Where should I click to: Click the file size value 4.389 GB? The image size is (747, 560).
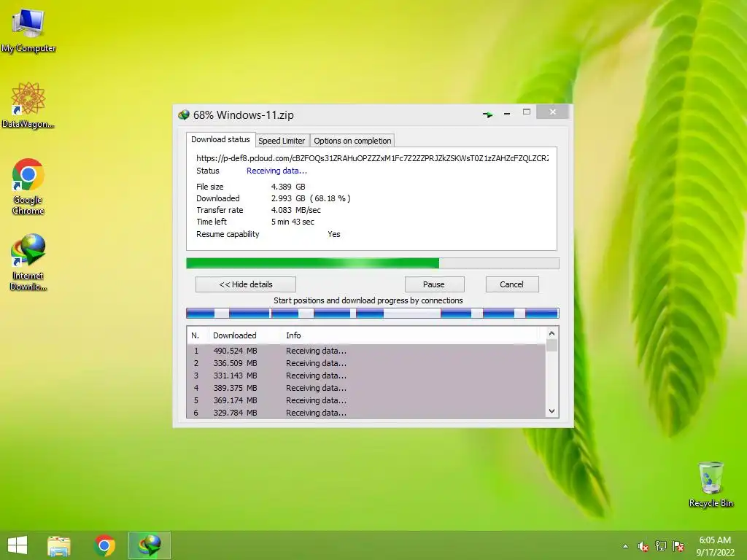click(288, 187)
